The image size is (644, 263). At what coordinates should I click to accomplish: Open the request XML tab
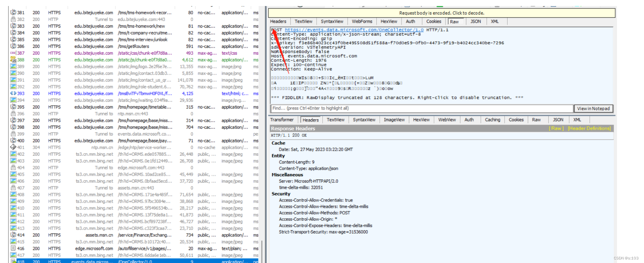495,22
